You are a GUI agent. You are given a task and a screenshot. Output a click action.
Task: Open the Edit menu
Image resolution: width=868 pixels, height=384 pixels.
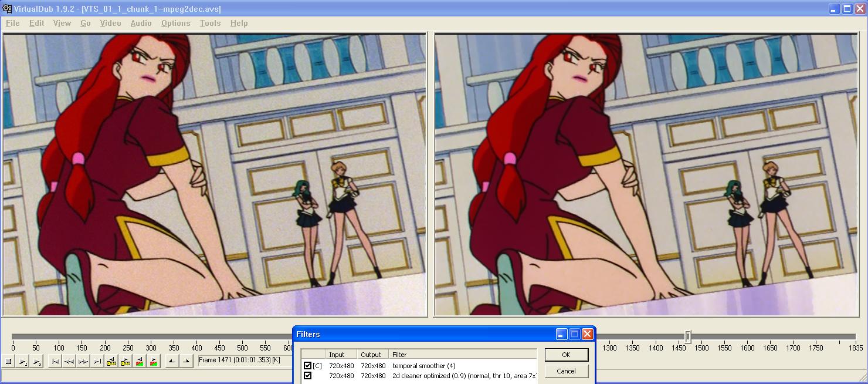[36, 23]
